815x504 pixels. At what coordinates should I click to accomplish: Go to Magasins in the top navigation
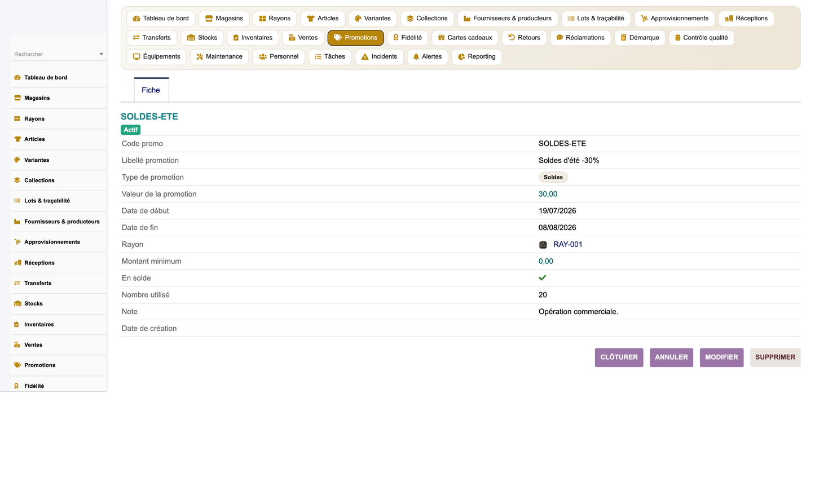tap(224, 19)
